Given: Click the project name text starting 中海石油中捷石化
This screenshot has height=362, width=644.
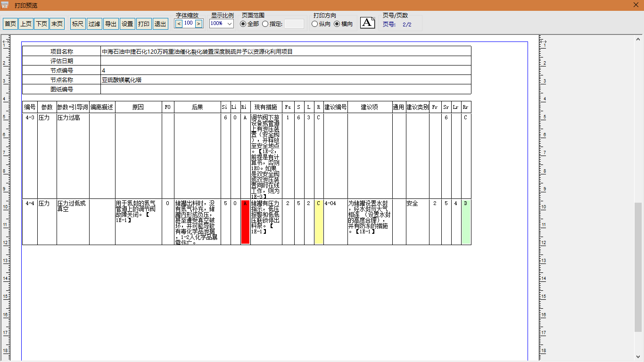Looking at the screenshot, I should click(197, 51).
